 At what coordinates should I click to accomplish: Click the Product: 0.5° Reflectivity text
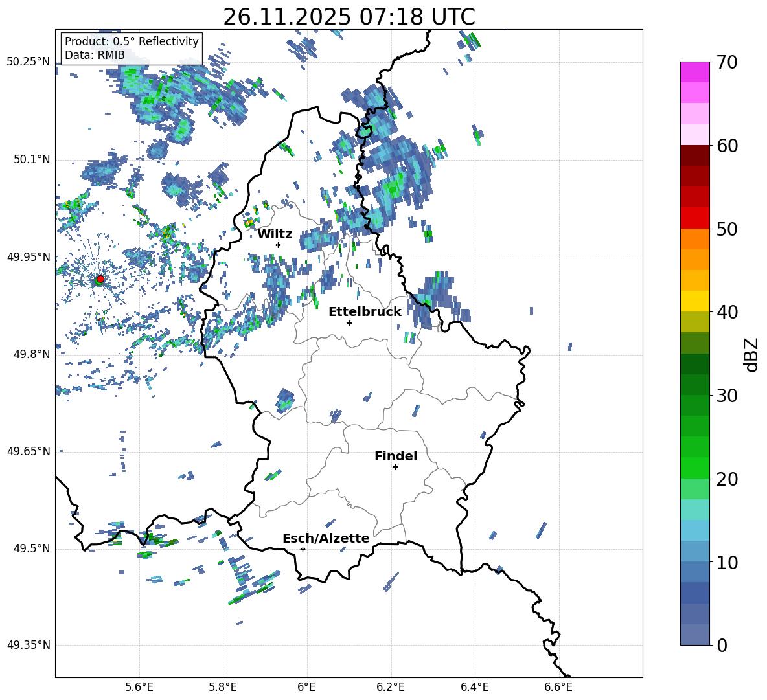[x=132, y=41]
